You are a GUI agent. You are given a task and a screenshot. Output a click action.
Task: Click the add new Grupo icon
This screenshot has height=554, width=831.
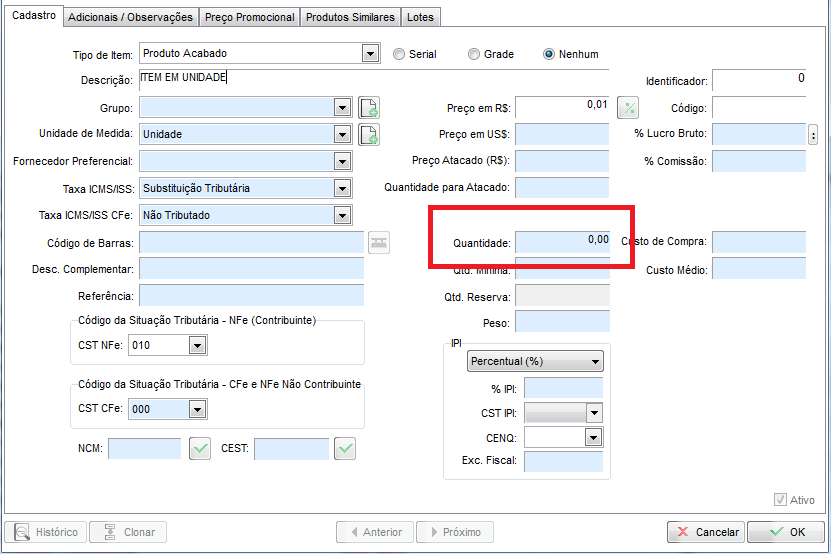[x=369, y=108]
